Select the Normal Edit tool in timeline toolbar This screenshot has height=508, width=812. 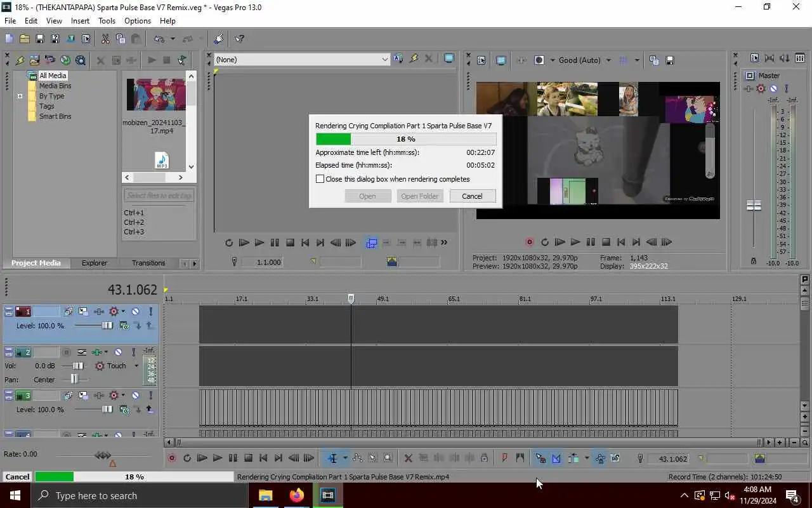click(332, 458)
